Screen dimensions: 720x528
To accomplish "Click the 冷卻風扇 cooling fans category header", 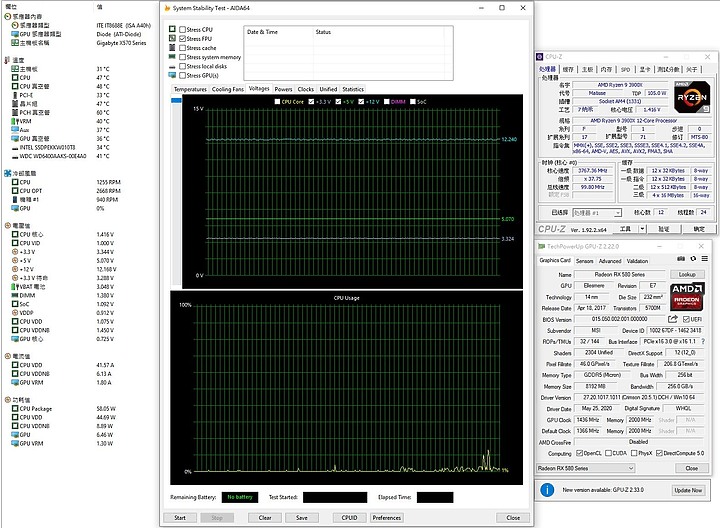I will pyautogui.click(x=20, y=174).
